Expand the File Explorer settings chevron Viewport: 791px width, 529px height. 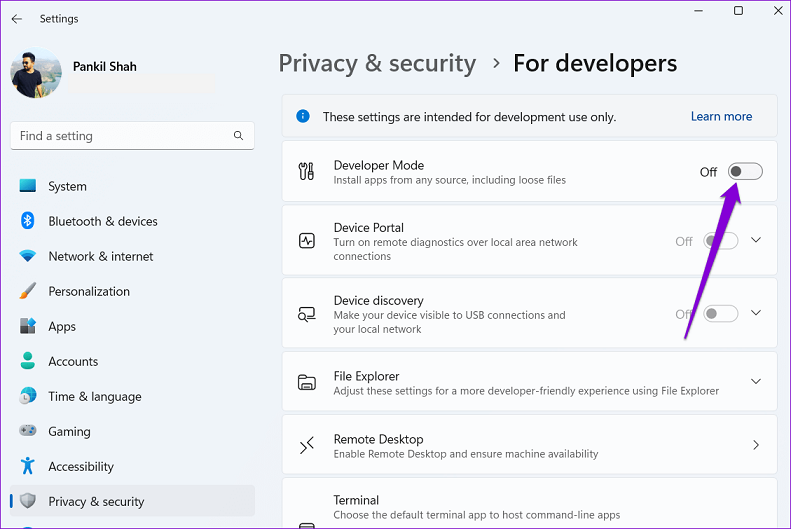pos(756,382)
